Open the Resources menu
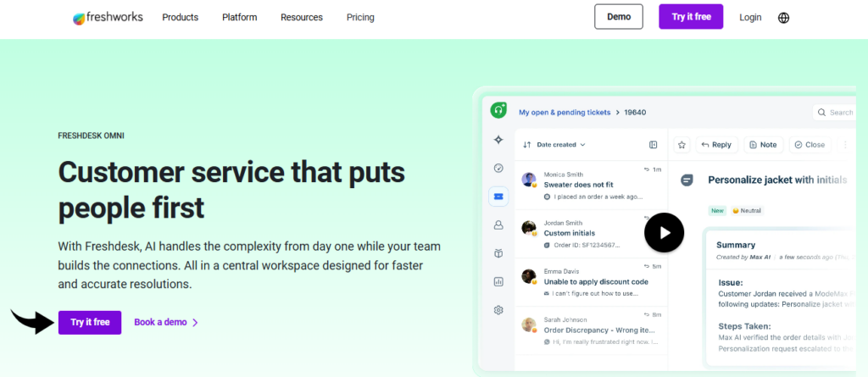This screenshot has width=868, height=377. click(302, 18)
